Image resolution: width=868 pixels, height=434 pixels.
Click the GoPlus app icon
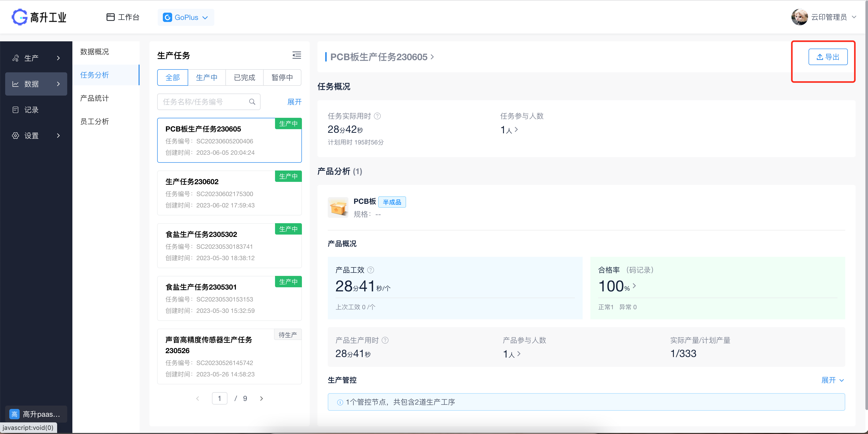(x=167, y=17)
